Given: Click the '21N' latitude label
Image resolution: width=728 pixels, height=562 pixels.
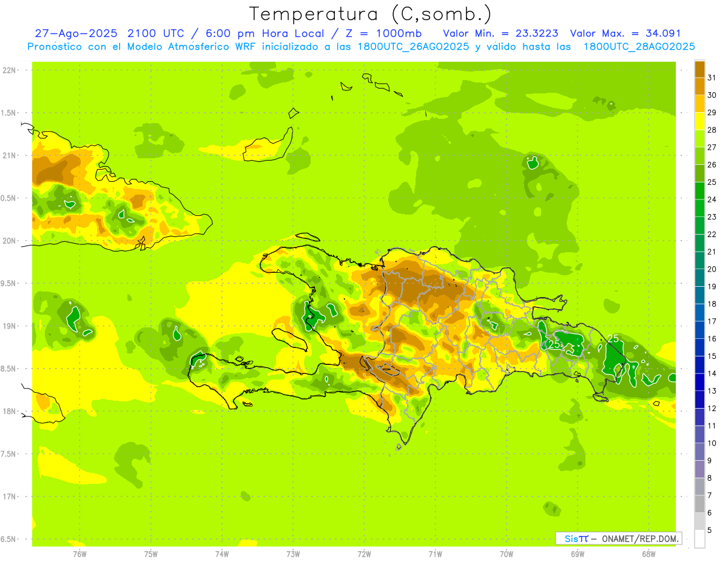Looking at the screenshot, I should tap(9, 156).
